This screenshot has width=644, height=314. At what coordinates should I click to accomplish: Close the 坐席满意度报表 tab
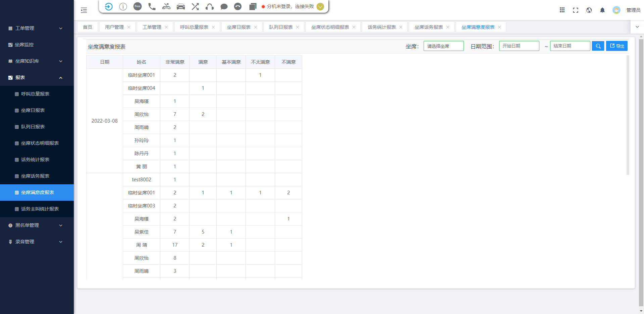click(x=499, y=27)
